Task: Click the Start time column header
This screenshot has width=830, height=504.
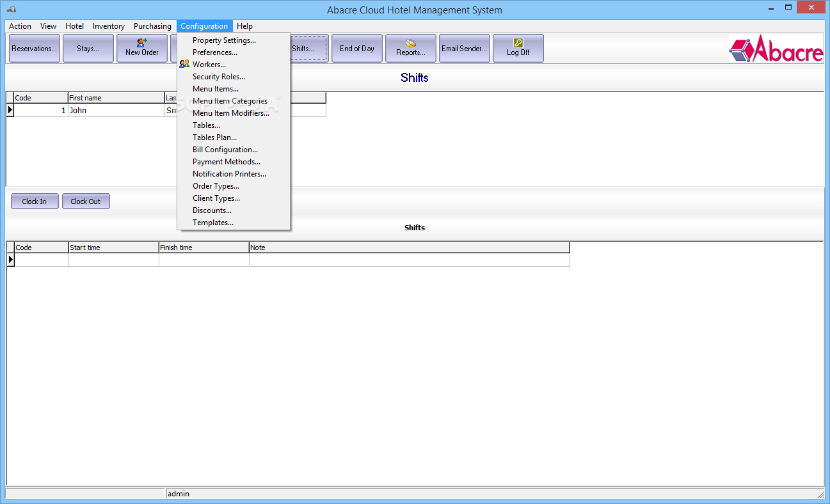Action: (x=114, y=248)
